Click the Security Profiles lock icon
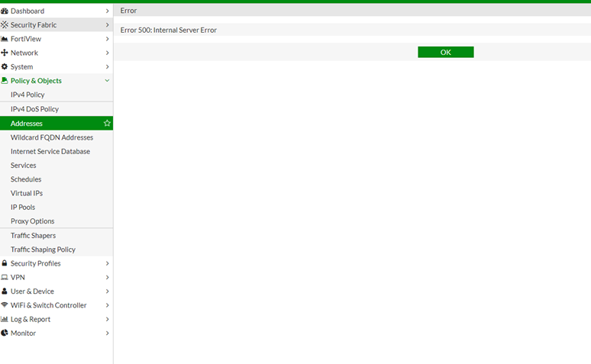The image size is (591, 364). click(5, 263)
